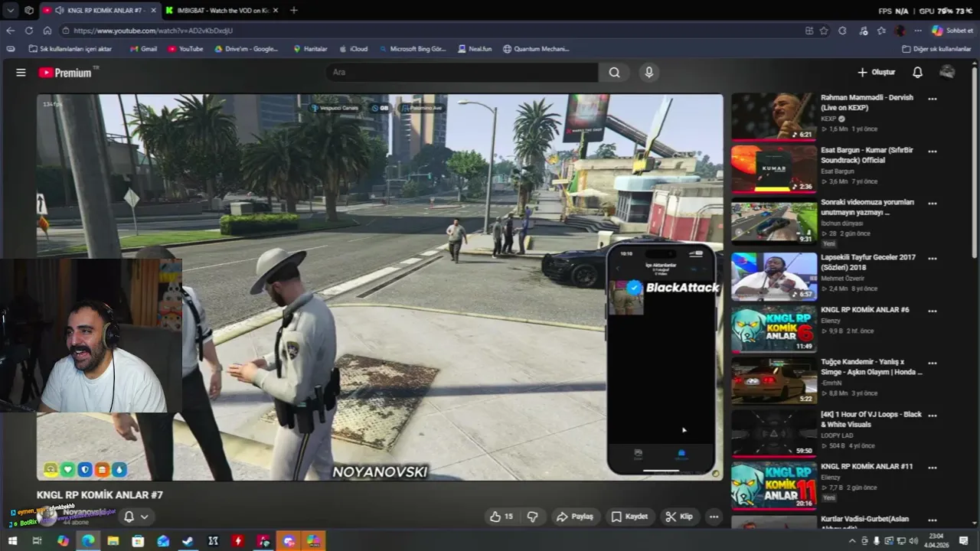Open the Gmail bookmark
This screenshot has height=551, width=980.
(x=143, y=49)
